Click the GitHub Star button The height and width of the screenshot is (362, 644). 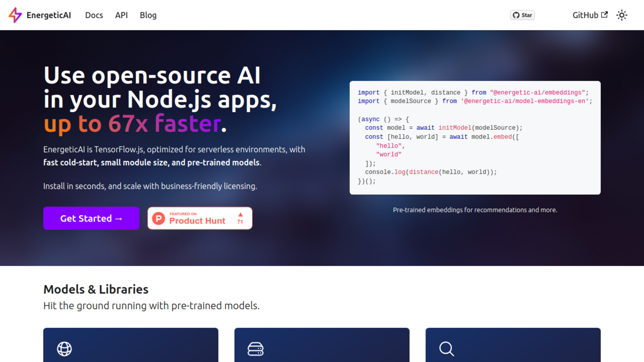[522, 15]
